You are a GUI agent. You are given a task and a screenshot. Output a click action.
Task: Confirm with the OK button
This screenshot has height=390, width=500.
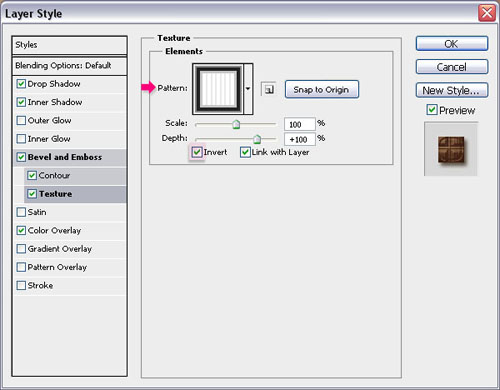click(x=452, y=44)
